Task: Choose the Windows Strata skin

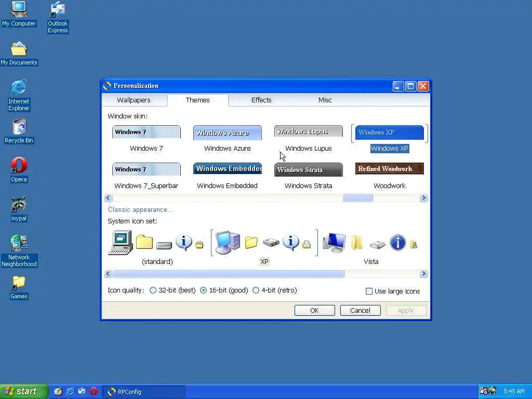Action: tap(309, 176)
